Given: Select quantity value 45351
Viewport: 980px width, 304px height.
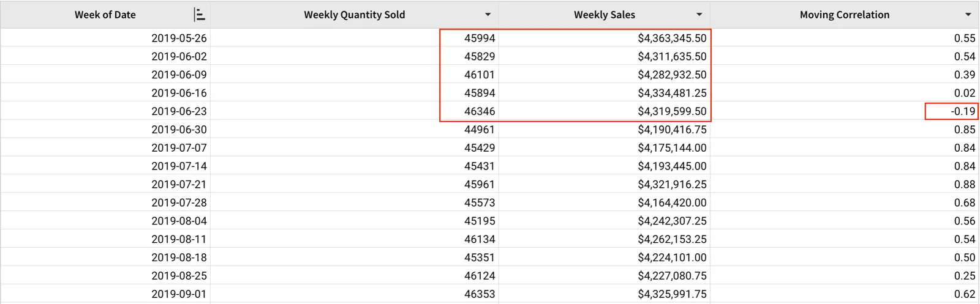Looking at the screenshot, I should (x=480, y=258).
